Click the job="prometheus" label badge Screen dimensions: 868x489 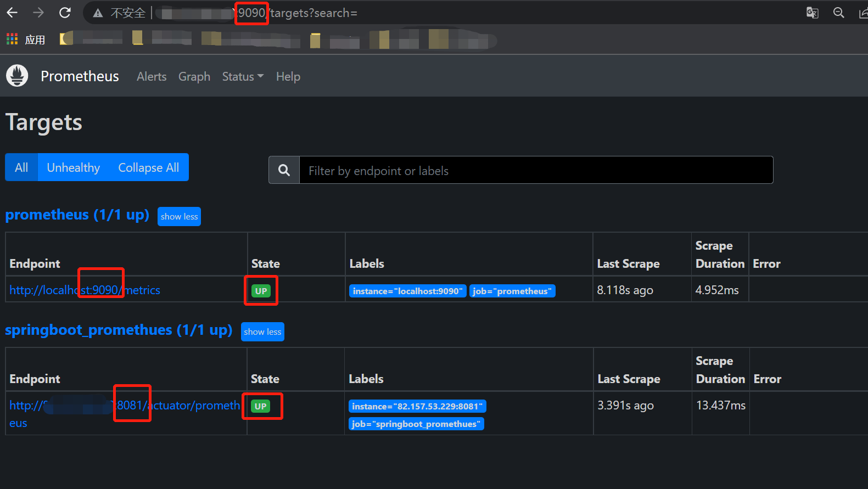(513, 291)
